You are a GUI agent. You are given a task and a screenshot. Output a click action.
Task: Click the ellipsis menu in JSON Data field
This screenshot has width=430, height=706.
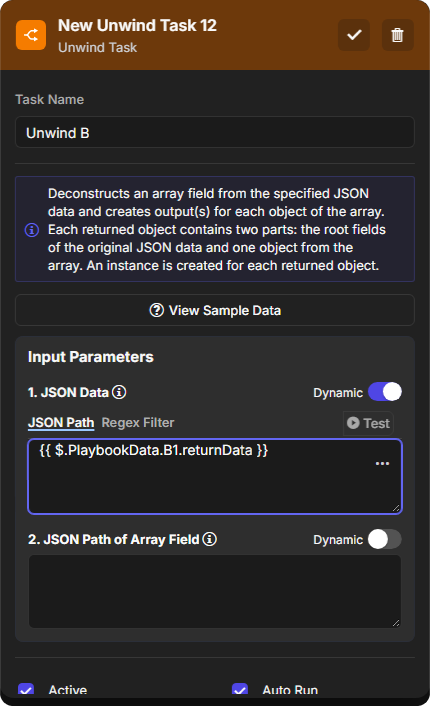point(382,463)
